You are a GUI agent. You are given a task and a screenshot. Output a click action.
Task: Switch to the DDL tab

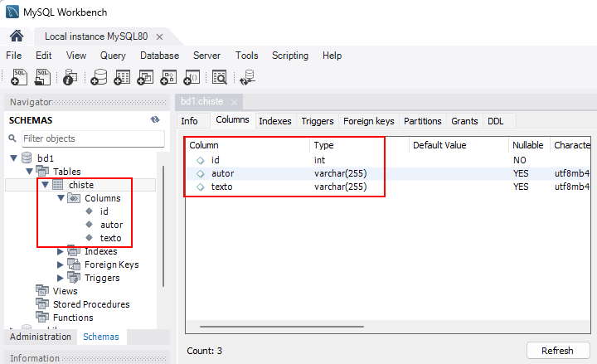495,121
